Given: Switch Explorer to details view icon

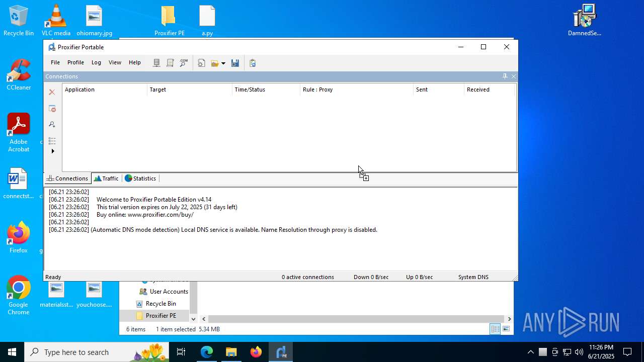Looking at the screenshot, I should [495, 329].
